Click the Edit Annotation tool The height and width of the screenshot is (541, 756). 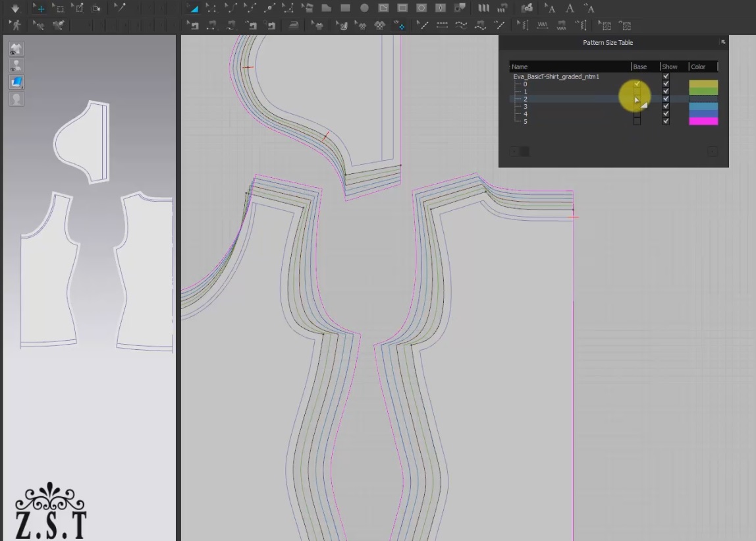click(550, 8)
